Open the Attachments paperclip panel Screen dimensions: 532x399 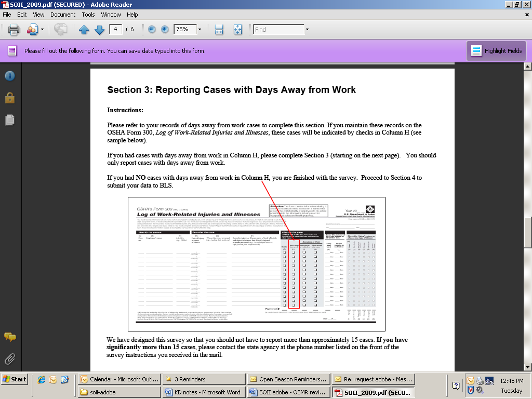(x=10, y=358)
